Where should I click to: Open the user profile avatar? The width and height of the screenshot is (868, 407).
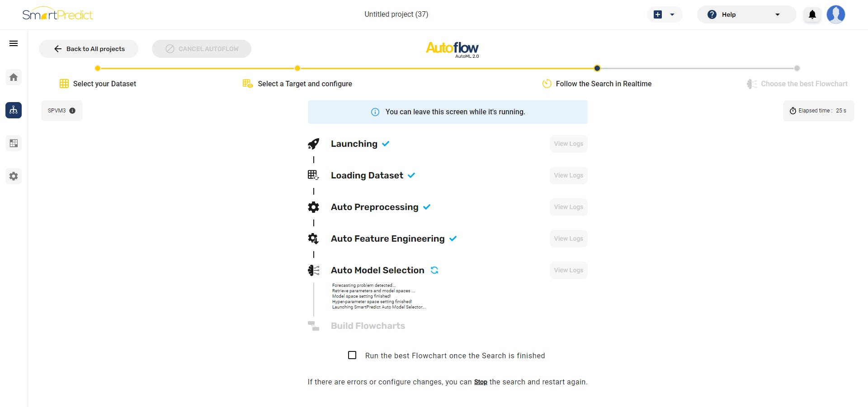836,14
